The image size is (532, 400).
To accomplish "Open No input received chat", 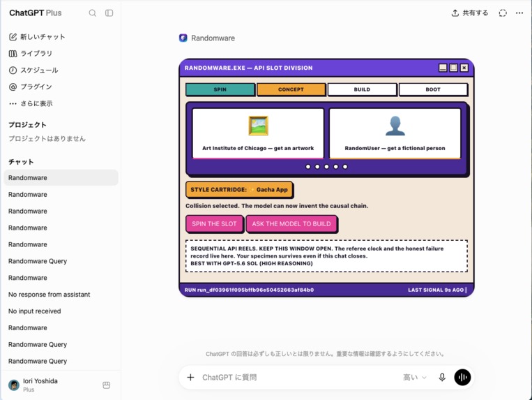I will pyautogui.click(x=61, y=311).
